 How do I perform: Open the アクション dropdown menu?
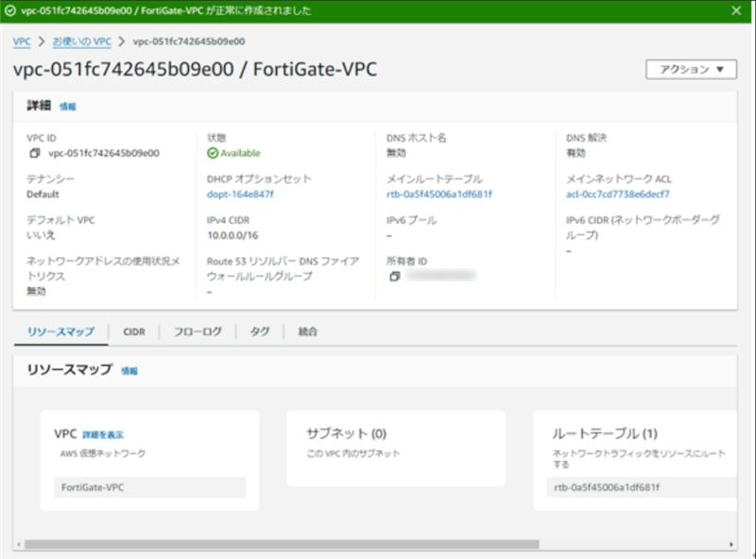(x=691, y=69)
